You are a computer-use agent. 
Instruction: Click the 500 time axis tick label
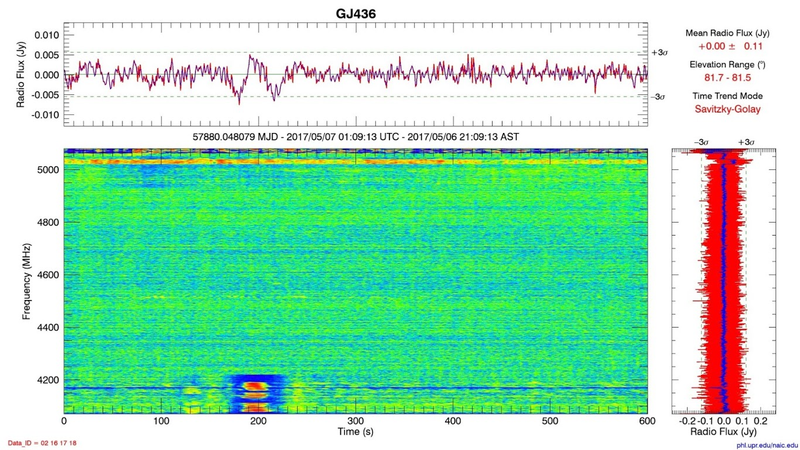550,421
